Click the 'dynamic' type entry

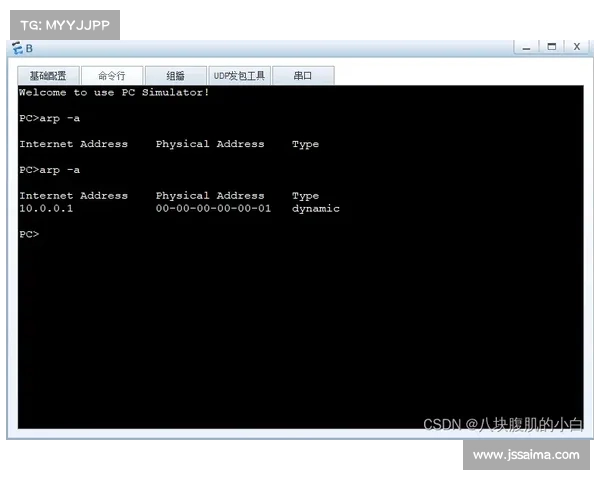click(x=316, y=209)
